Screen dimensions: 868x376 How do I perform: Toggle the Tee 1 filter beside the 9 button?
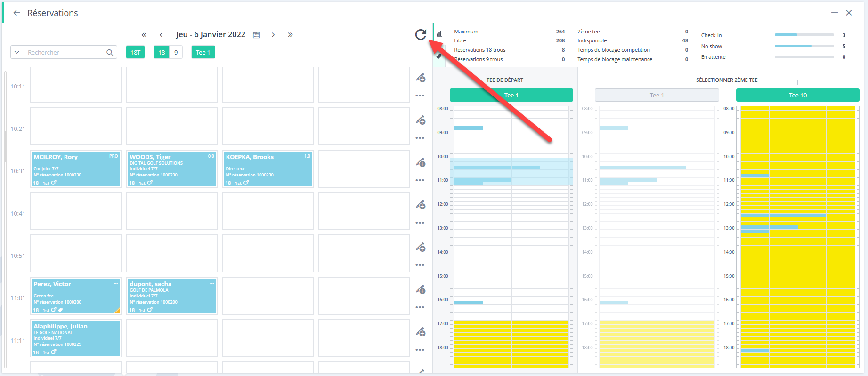(x=203, y=52)
